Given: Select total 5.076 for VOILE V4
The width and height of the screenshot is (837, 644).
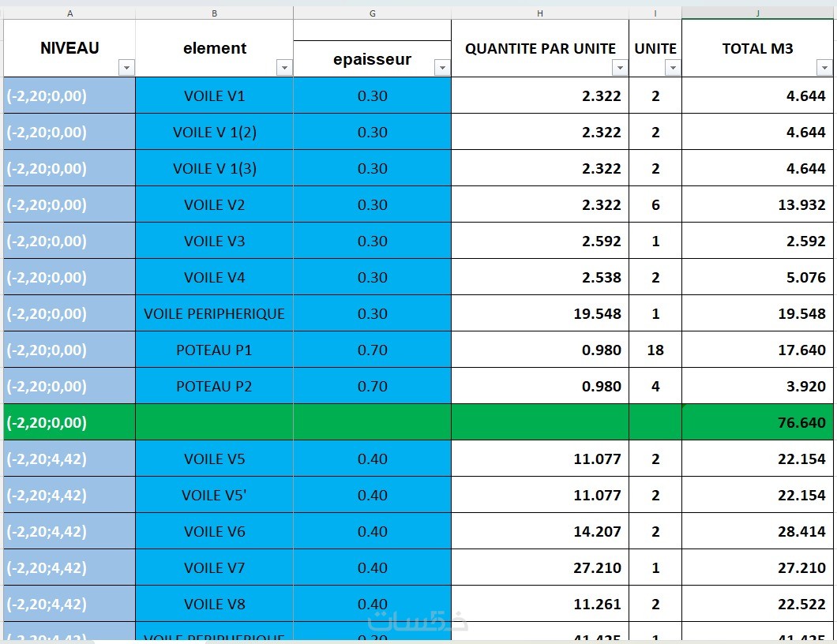Looking at the screenshot, I should pos(757,277).
